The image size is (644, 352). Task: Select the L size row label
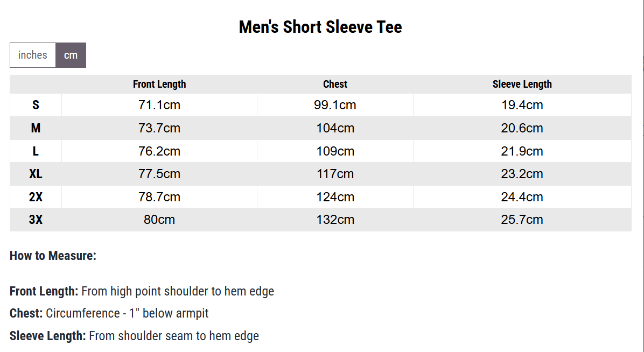[x=36, y=151]
